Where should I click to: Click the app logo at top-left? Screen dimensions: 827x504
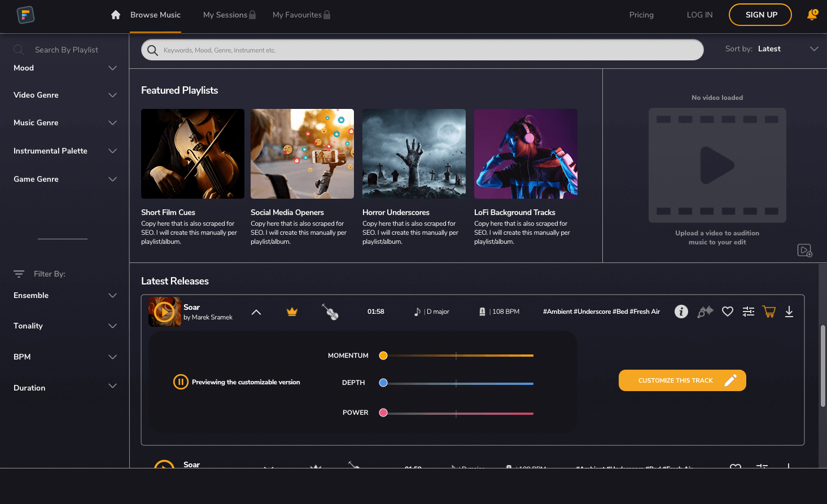tap(25, 15)
